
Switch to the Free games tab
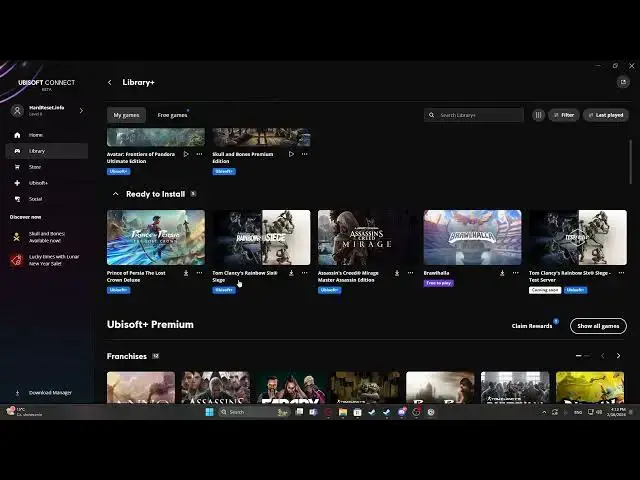click(172, 115)
